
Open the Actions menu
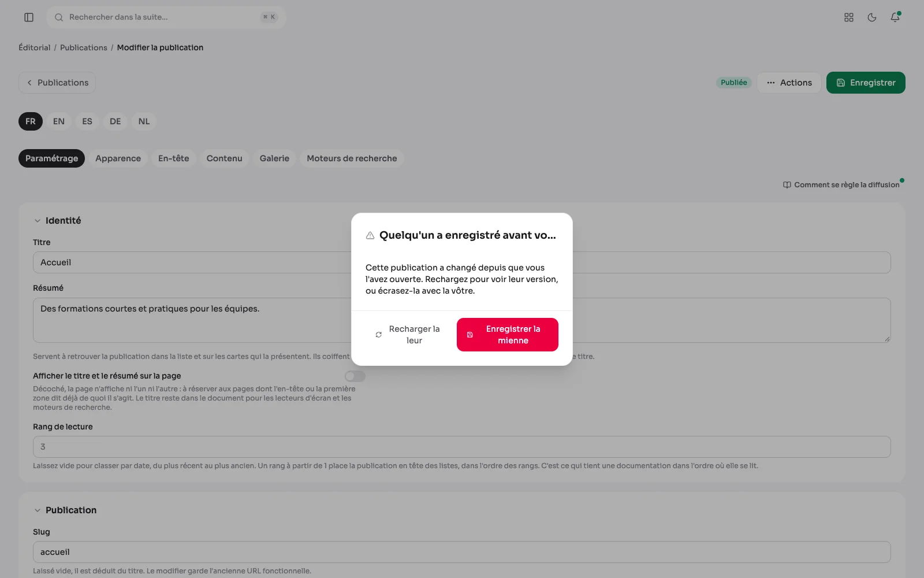789,83
